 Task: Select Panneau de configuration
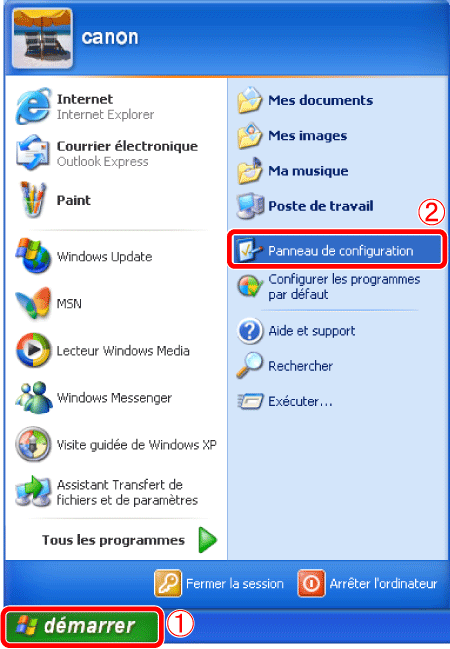coord(337,250)
